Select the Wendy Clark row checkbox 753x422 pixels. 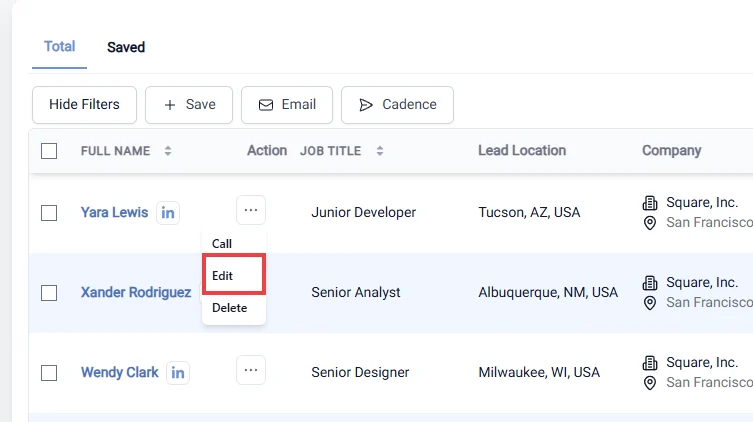click(x=49, y=373)
